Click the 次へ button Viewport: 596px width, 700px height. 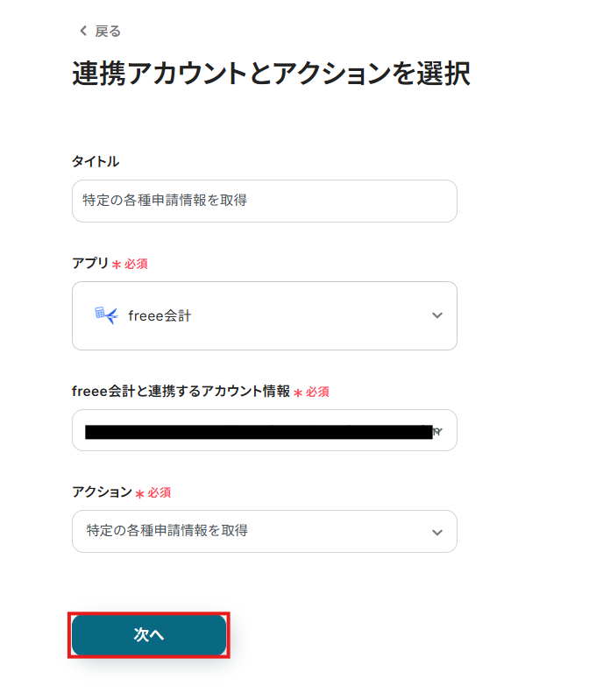coord(149,635)
